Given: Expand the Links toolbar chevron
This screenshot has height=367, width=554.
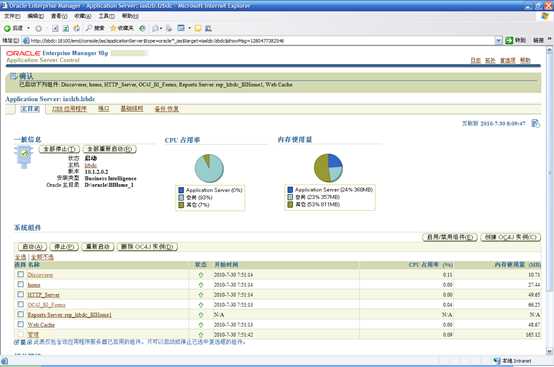Looking at the screenshot, I should (x=549, y=39).
